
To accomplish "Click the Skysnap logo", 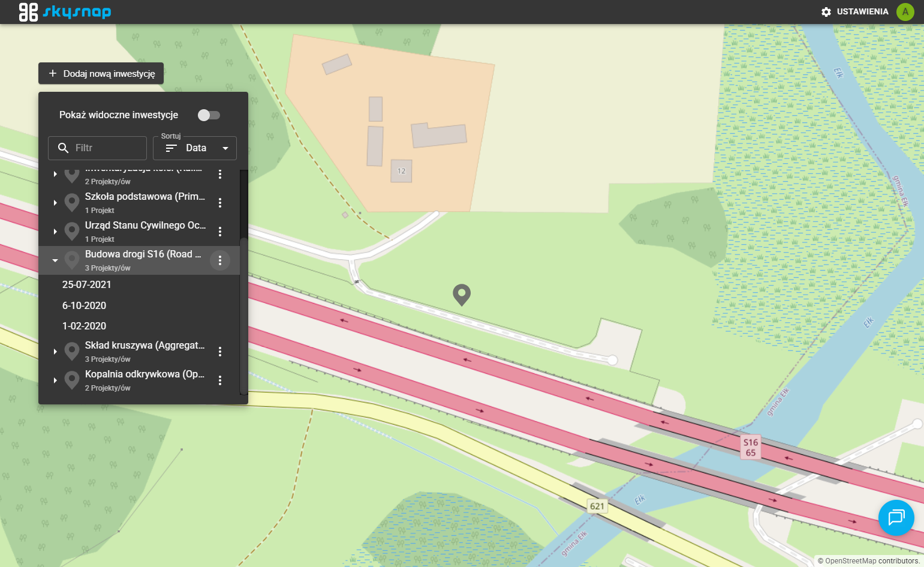I will (65, 11).
